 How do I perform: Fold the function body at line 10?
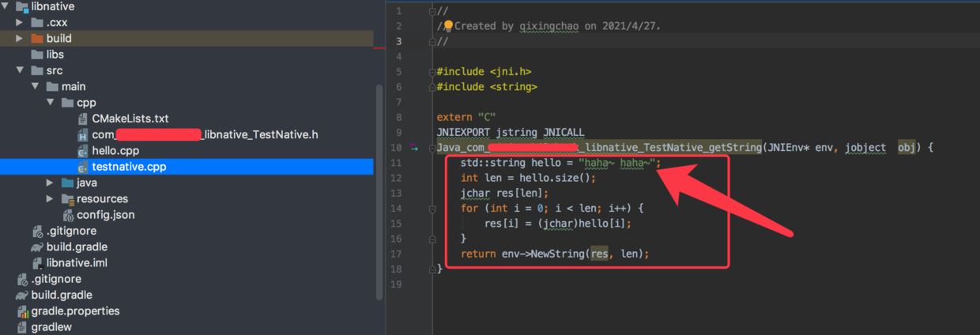point(432,148)
